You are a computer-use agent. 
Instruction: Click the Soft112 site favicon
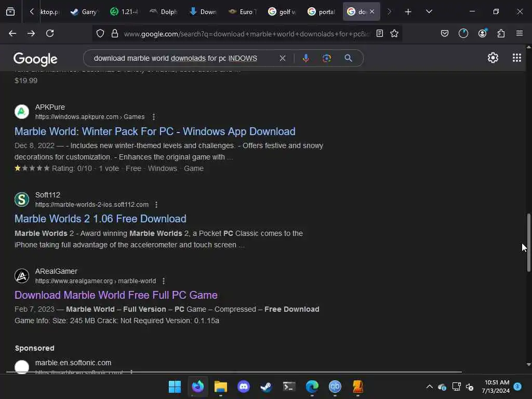tap(22, 199)
